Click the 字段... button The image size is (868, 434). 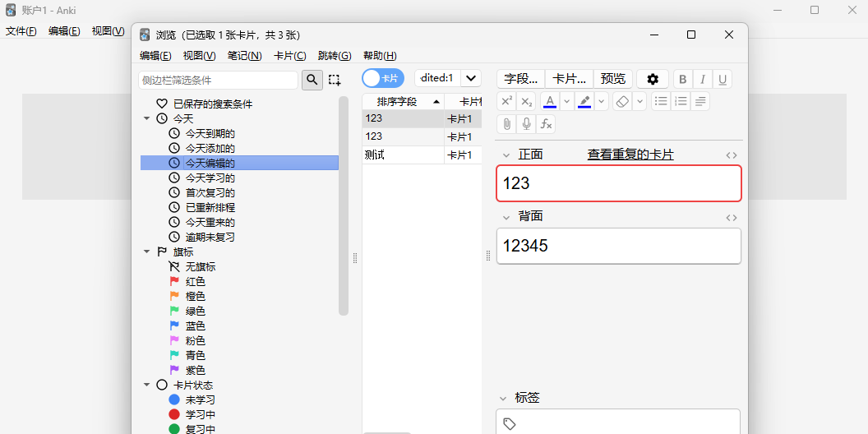pos(520,79)
